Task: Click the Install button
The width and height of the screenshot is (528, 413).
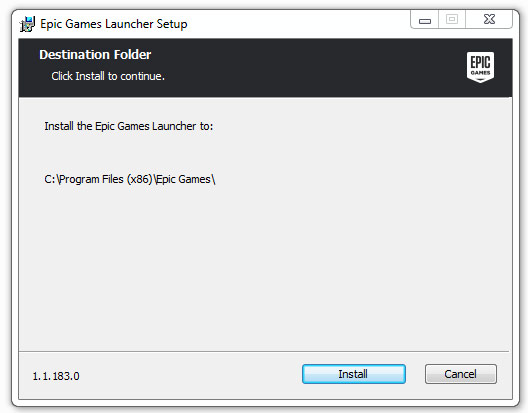Action: pos(354,374)
